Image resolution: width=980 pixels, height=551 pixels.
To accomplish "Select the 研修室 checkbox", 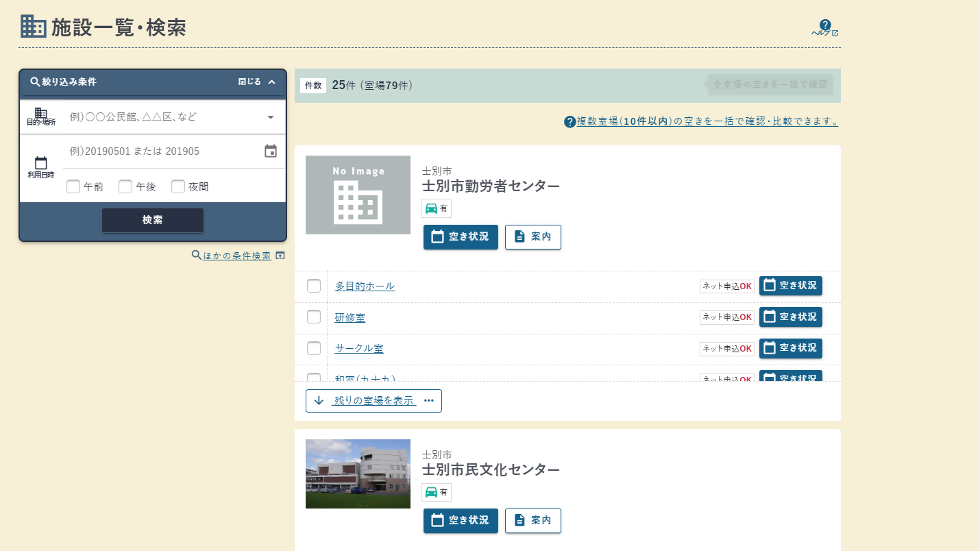I will pos(314,317).
